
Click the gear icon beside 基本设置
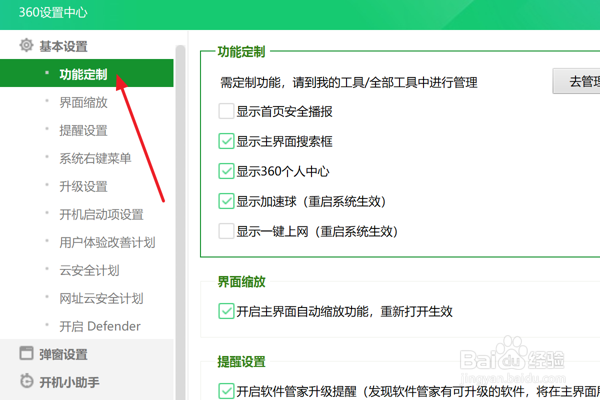(x=26, y=46)
